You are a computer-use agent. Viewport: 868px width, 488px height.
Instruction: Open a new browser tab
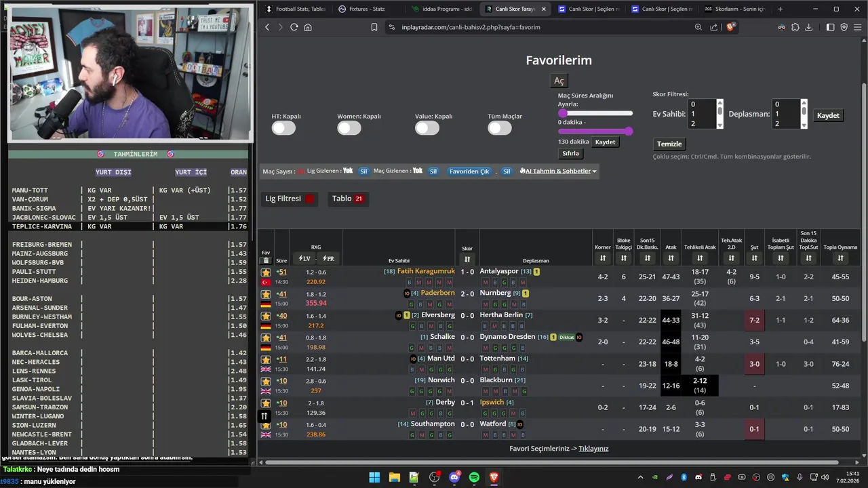(x=780, y=9)
